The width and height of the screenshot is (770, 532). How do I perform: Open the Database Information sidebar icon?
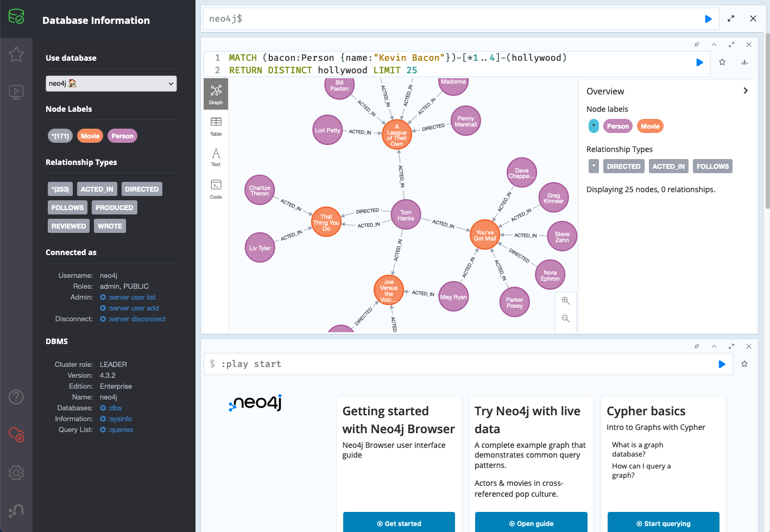coord(16,17)
